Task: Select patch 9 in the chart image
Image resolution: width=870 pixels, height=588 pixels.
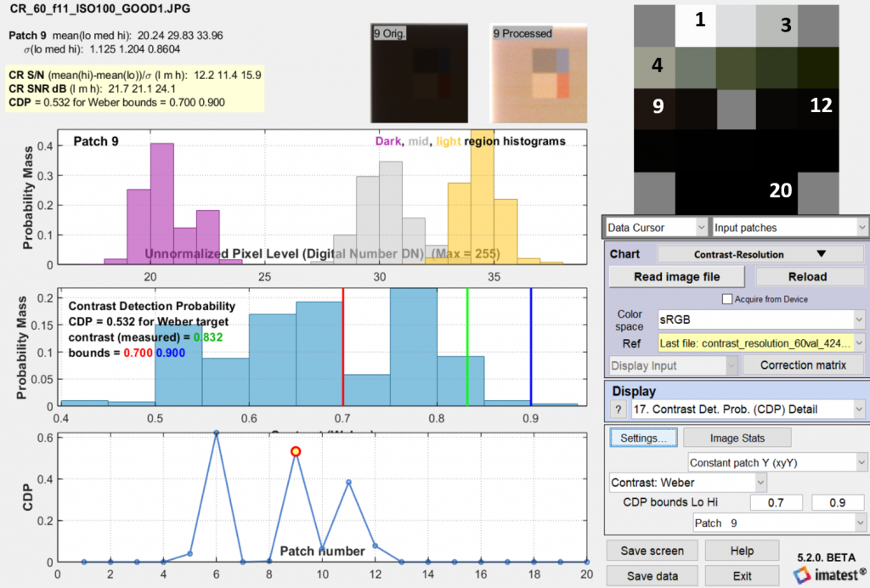Action: (x=655, y=110)
